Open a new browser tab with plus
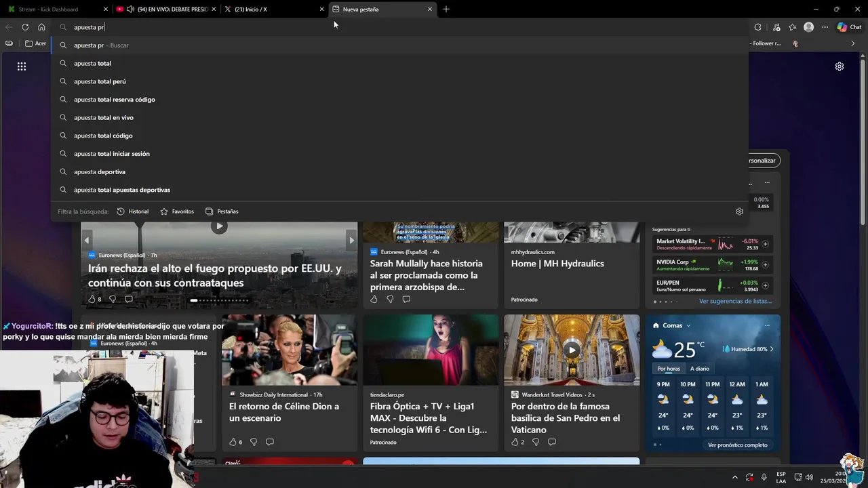868x488 pixels. pos(446,9)
